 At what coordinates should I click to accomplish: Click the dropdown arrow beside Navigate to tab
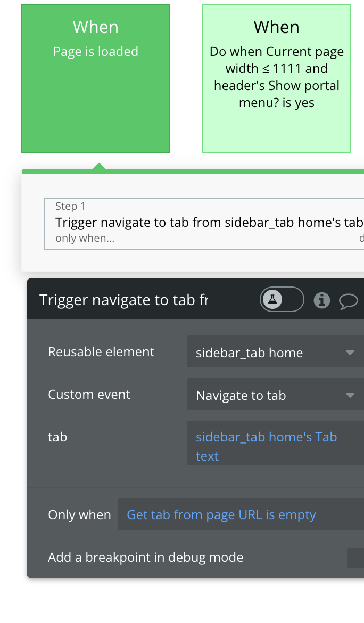pyautogui.click(x=350, y=395)
